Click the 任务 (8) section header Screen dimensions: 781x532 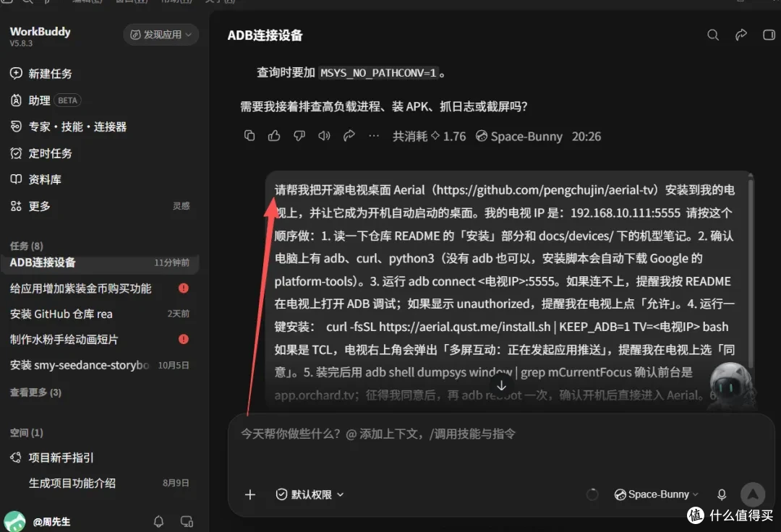click(27, 246)
